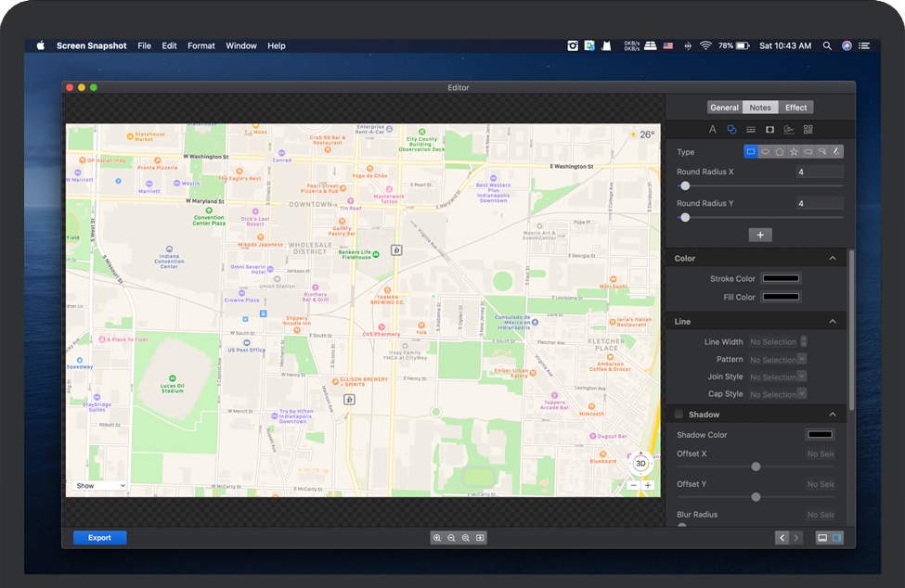Viewport: 905px width, 588px height.
Task: Select the Speech bubble shape type
Action: pos(808,151)
